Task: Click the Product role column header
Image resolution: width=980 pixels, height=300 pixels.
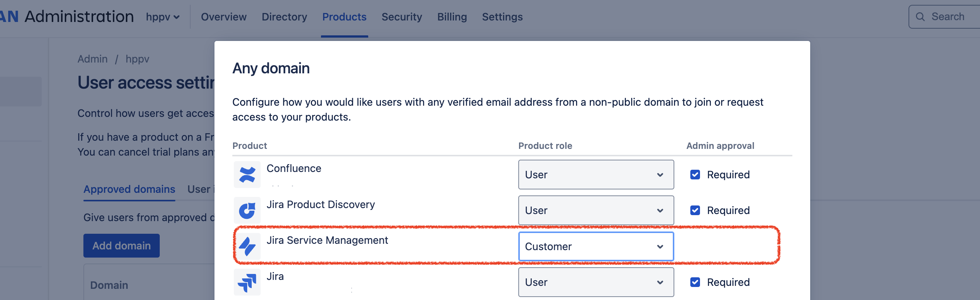Action: pyautogui.click(x=545, y=146)
